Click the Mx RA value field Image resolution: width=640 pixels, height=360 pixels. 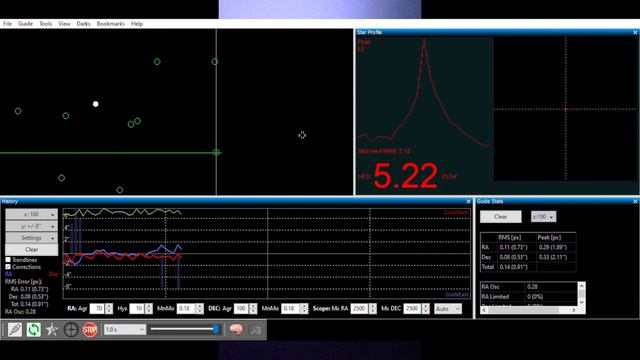(x=359, y=309)
